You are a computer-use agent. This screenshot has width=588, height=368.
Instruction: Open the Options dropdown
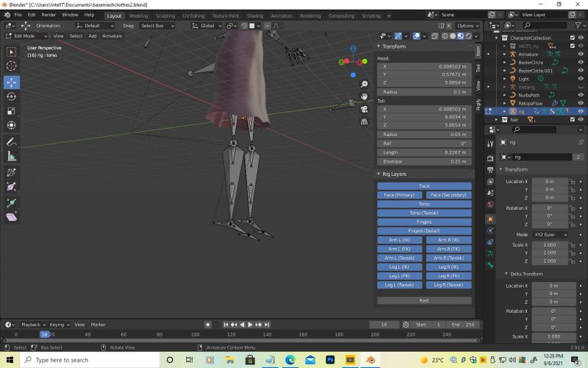pos(468,26)
